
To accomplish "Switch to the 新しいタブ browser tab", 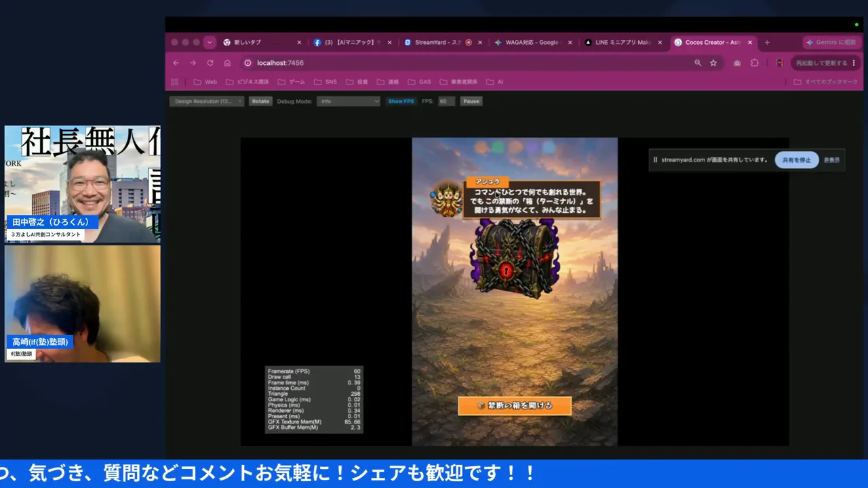I will coord(262,42).
